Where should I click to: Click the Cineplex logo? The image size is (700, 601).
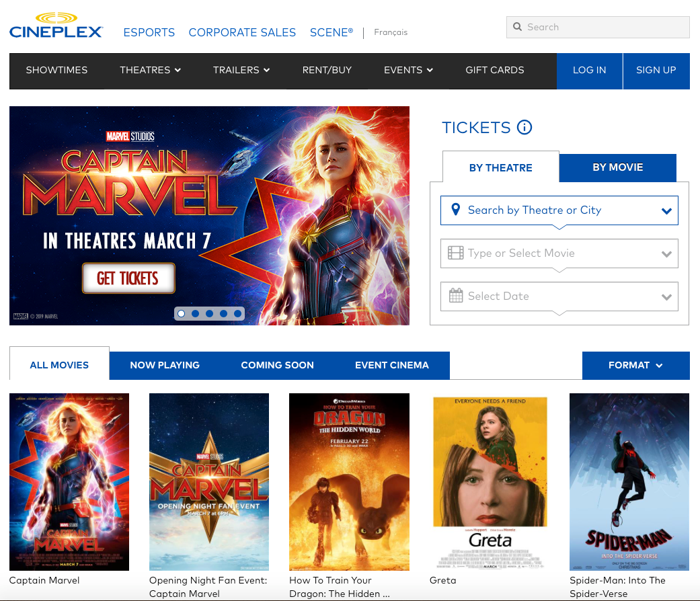click(56, 26)
